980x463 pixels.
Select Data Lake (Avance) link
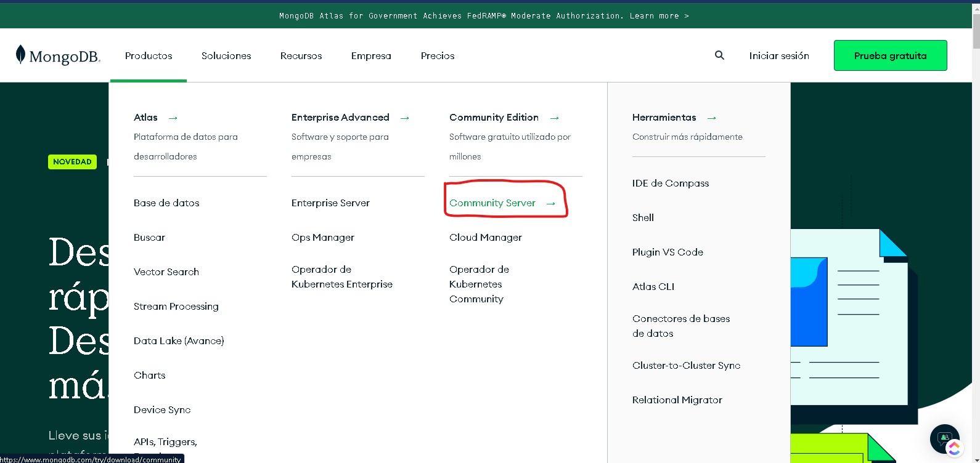point(179,341)
